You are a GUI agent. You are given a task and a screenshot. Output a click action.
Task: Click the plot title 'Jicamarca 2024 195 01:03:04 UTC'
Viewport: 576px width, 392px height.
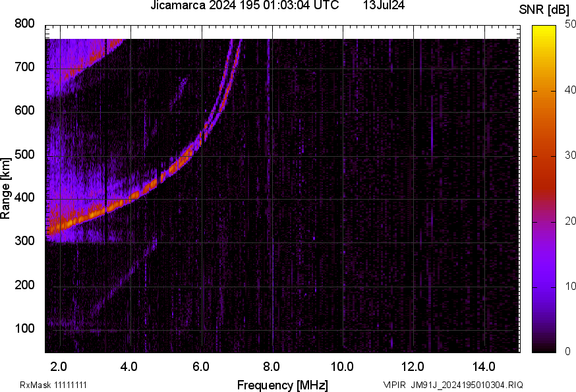245,5
